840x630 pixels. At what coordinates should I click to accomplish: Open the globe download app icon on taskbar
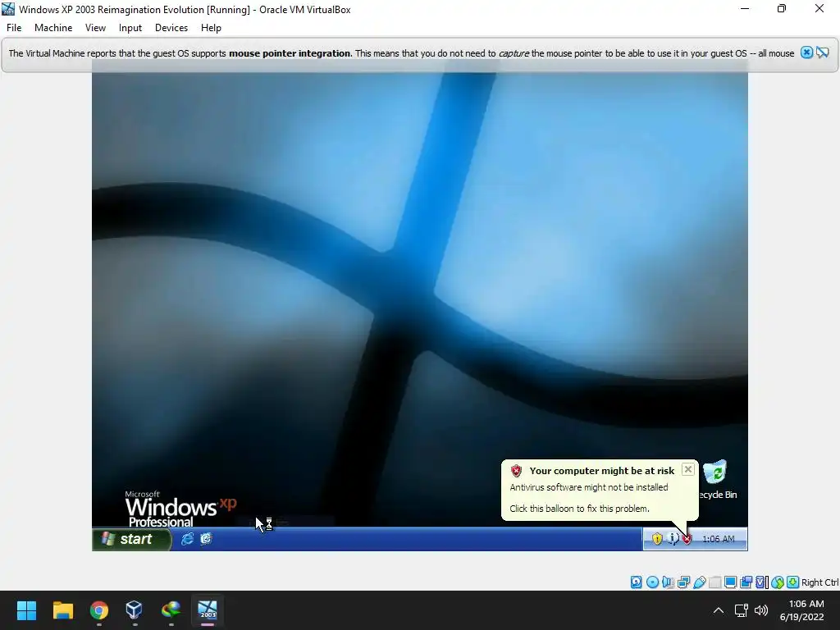click(171, 610)
